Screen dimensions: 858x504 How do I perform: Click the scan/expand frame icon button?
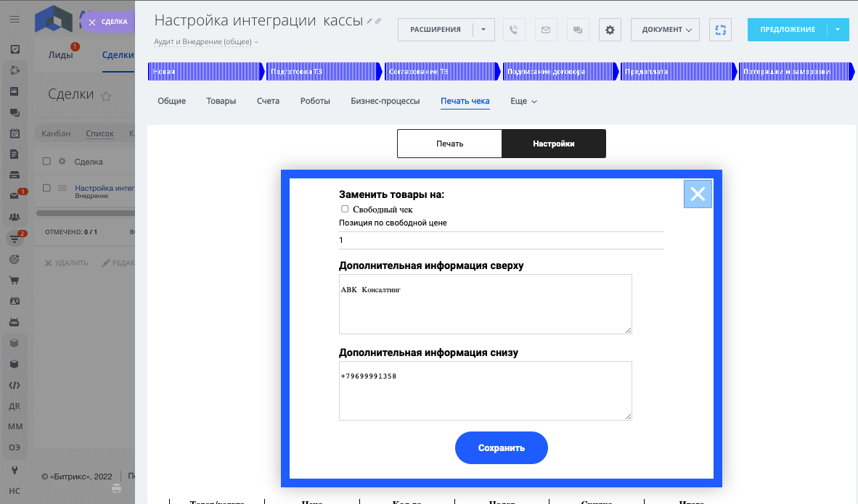point(721,30)
